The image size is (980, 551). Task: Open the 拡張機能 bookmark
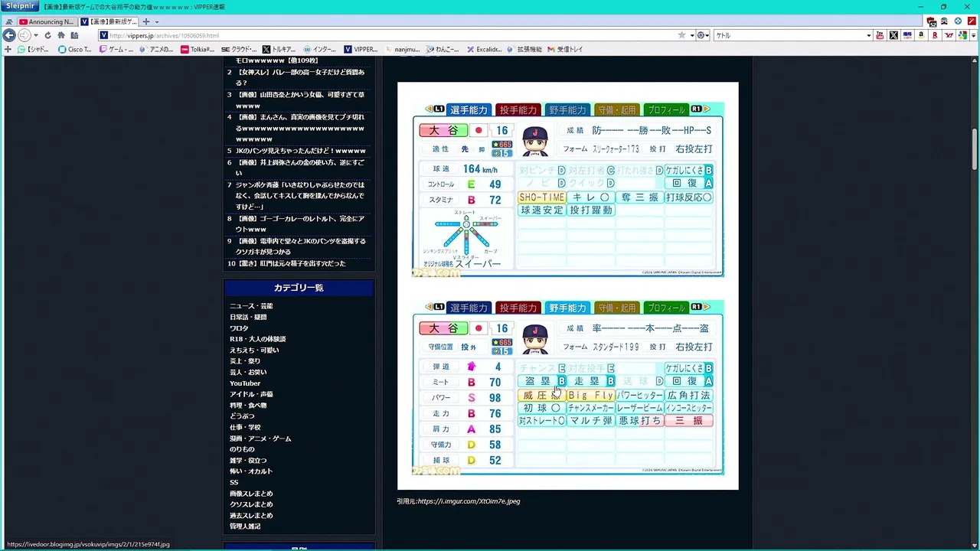[524, 49]
